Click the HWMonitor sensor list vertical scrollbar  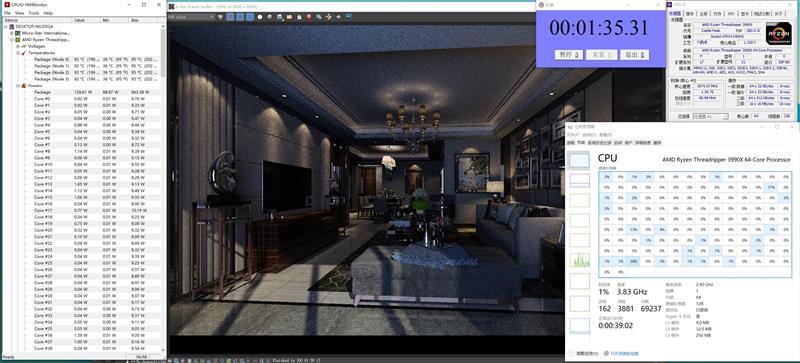coord(163,189)
